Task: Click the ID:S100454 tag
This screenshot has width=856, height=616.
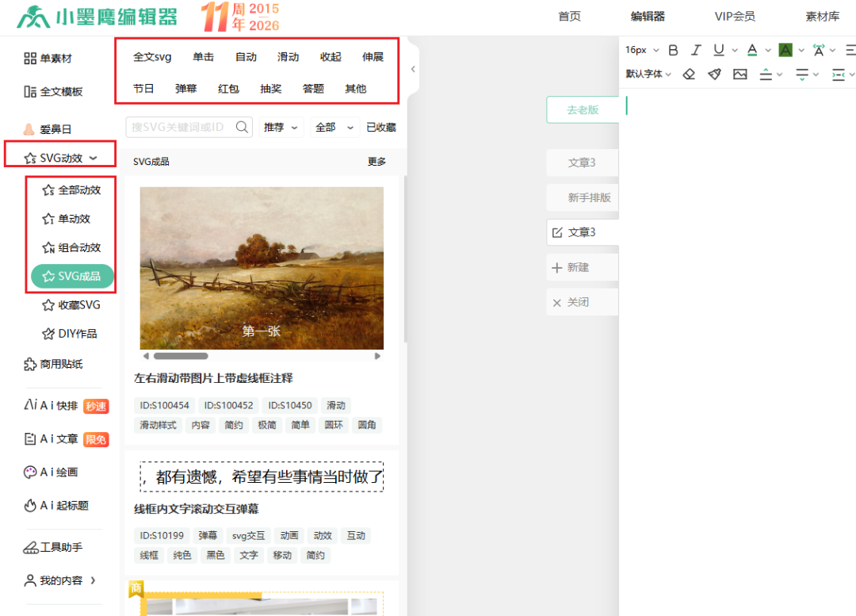Action: (164, 405)
